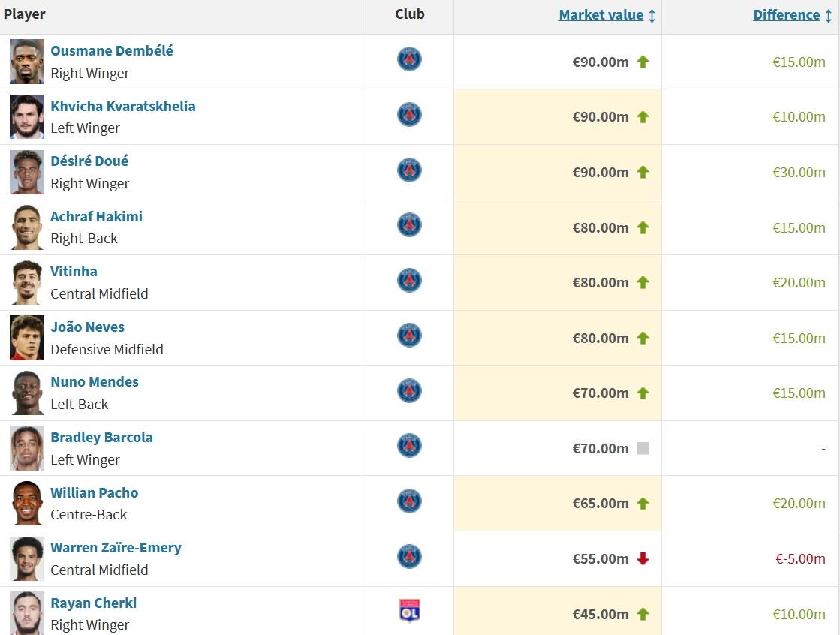Click Bradley Barcola's portrait photo

tap(27, 448)
